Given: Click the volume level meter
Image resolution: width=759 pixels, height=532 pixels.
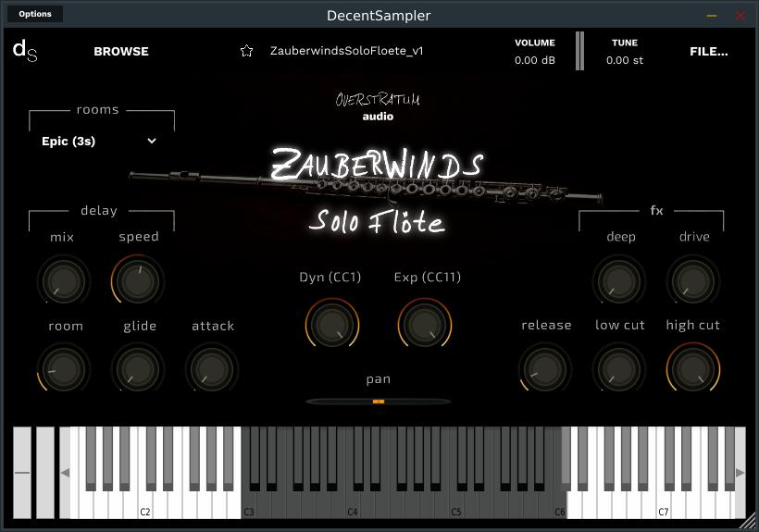Looking at the screenshot, I should point(579,51).
